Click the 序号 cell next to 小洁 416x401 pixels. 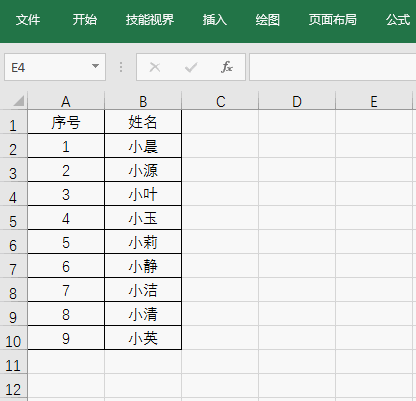pyautogui.click(x=66, y=290)
